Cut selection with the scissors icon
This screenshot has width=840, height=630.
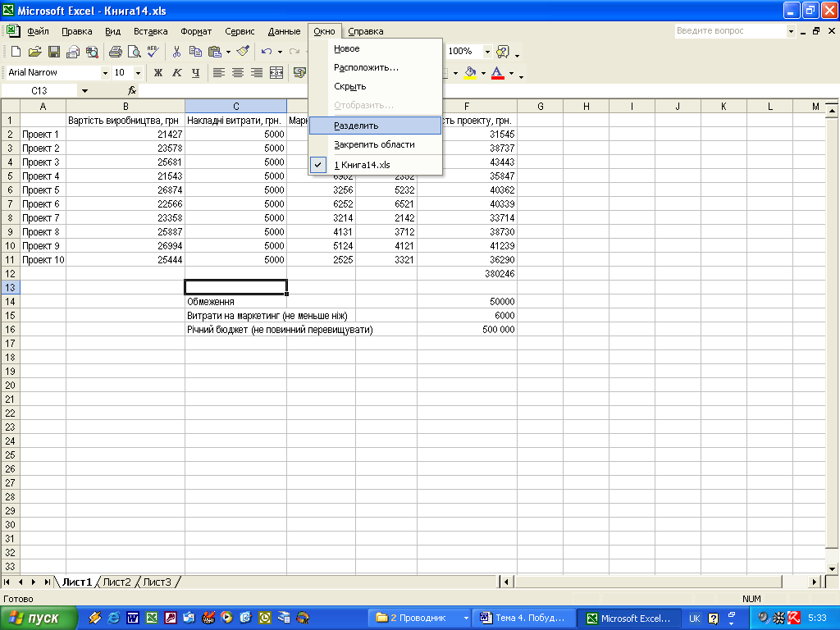[x=176, y=52]
